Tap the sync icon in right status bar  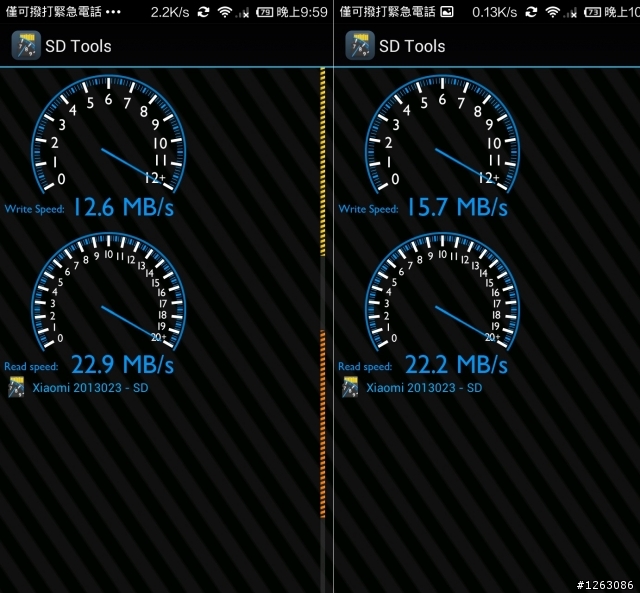tap(531, 12)
